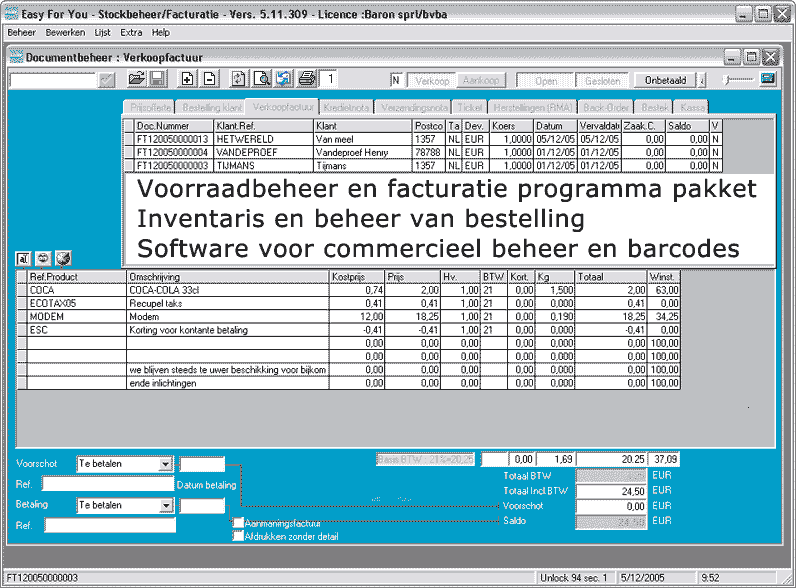This screenshot has height=588, width=796.
Task: Click the Verkoop button
Action: pos(432,81)
